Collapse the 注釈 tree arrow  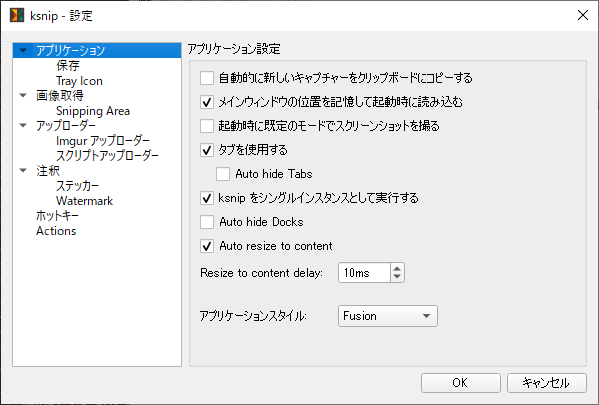(x=23, y=170)
